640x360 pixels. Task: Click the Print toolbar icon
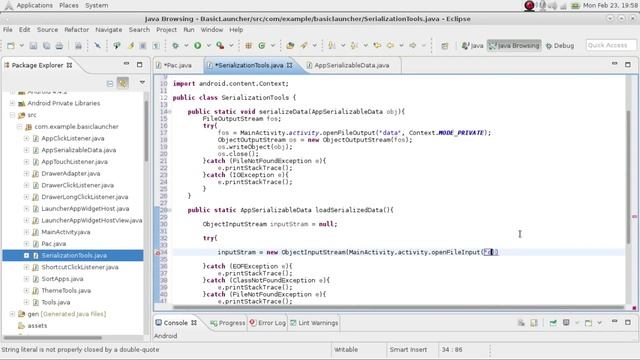(x=59, y=46)
